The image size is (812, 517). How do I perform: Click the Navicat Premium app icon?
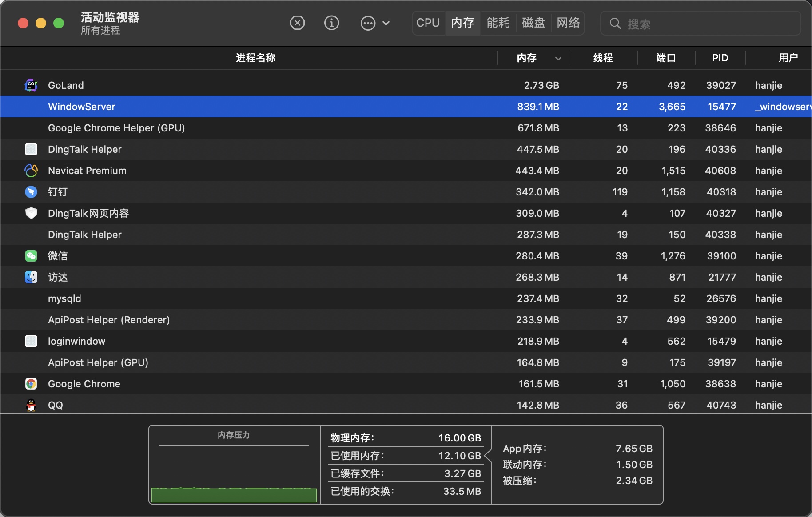(31, 171)
